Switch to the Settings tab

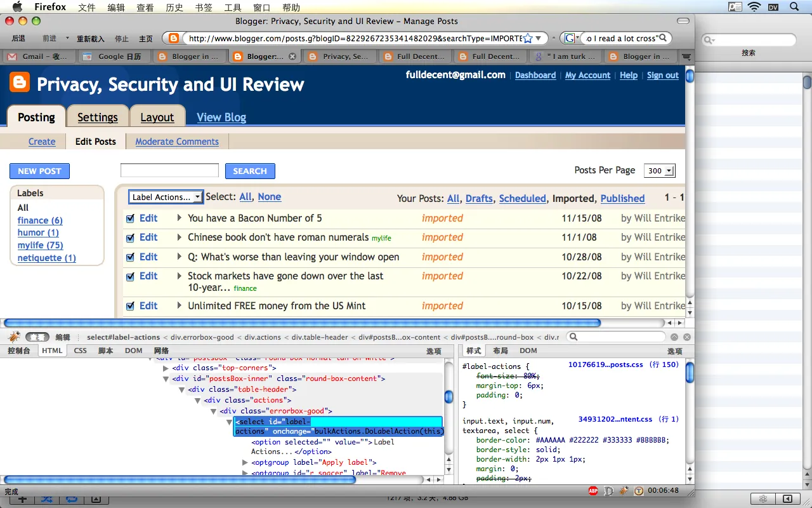coord(98,117)
